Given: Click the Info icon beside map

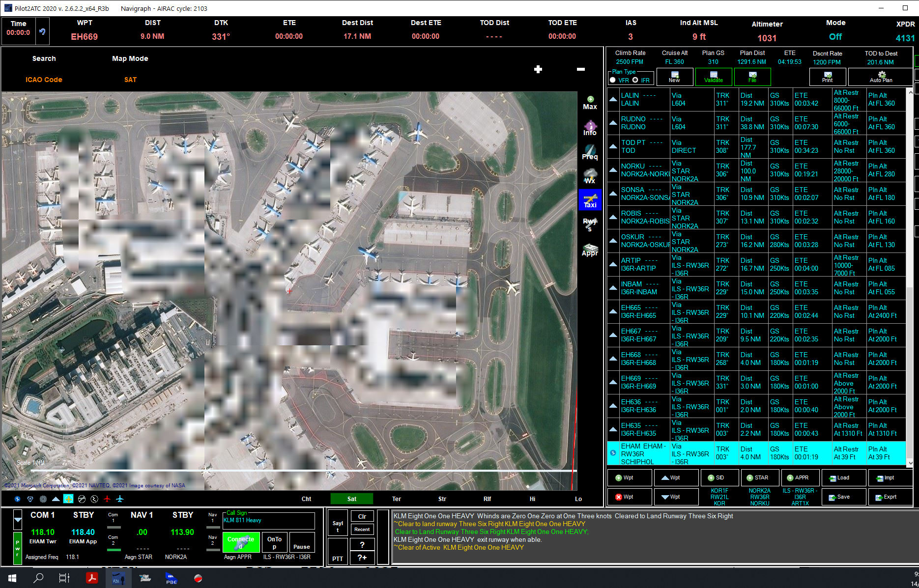Looking at the screenshot, I should [x=590, y=128].
